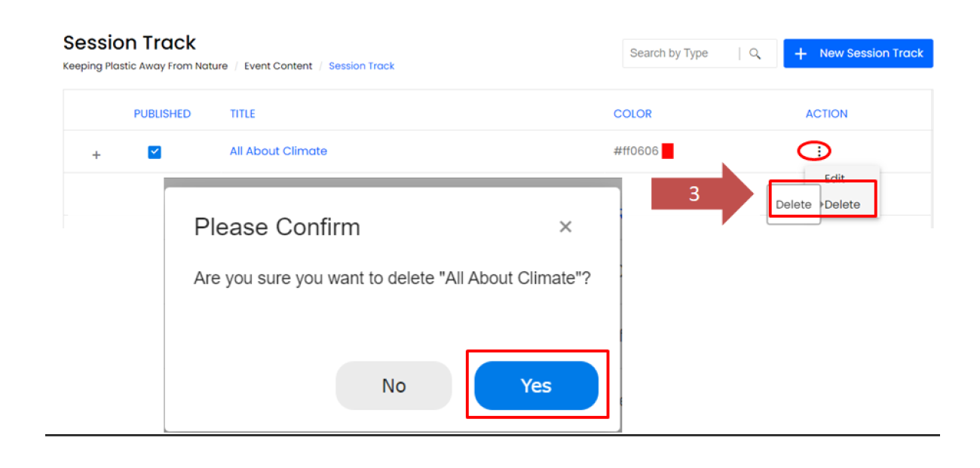Expand the All About Climate row
Viewport: 980px width, 468px height.
coord(96,155)
